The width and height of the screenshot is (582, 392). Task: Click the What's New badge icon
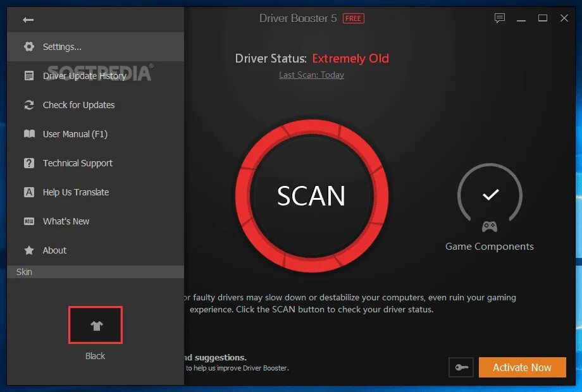29,221
